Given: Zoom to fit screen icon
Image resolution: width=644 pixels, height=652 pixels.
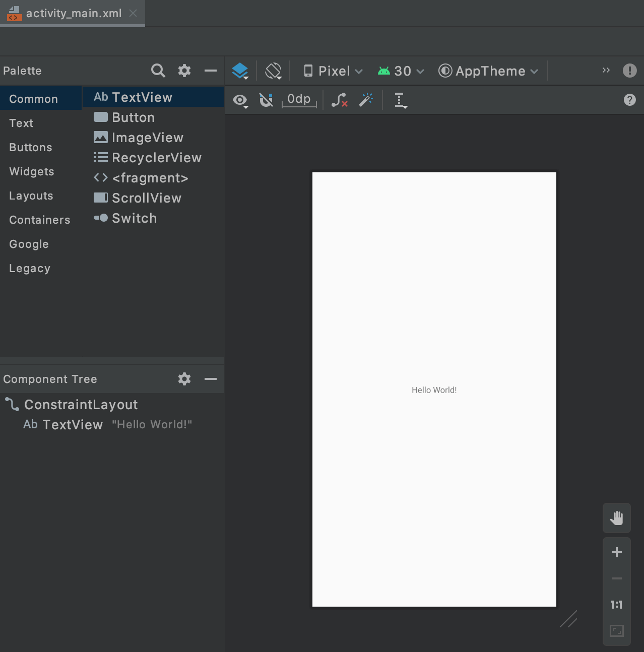Looking at the screenshot, I should click(617, 631).
